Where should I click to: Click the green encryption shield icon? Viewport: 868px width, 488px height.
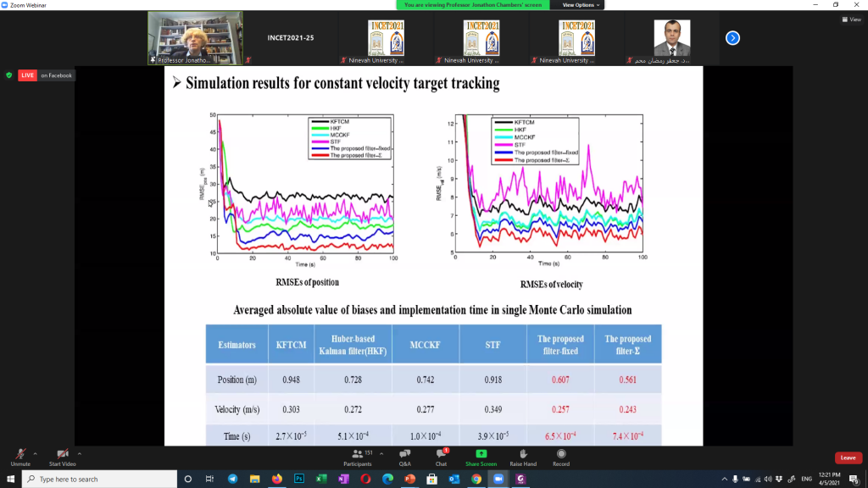(9, 75)
